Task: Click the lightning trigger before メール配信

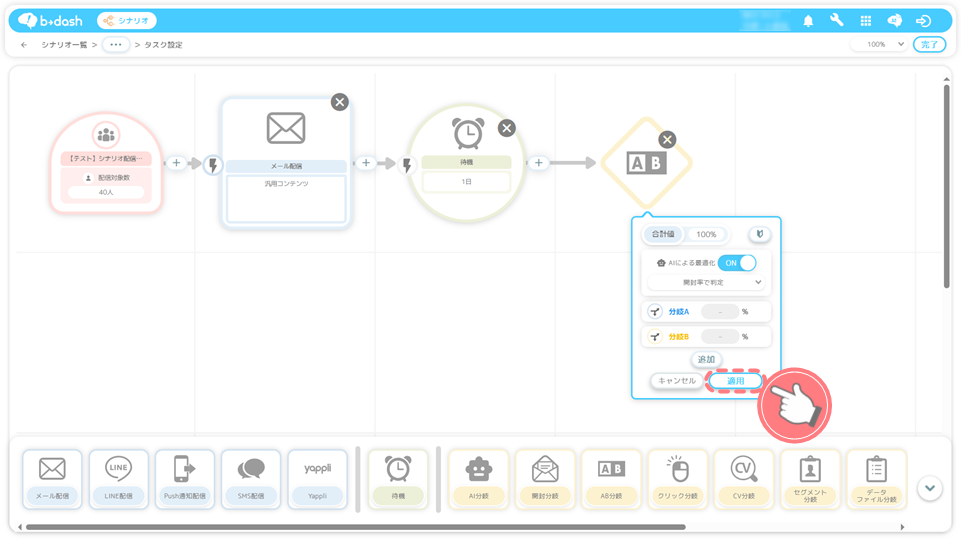Action: [x=213, y=165]
